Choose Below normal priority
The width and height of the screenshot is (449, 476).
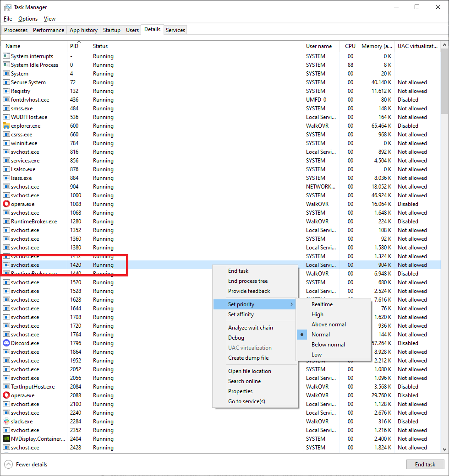point(328,345)
